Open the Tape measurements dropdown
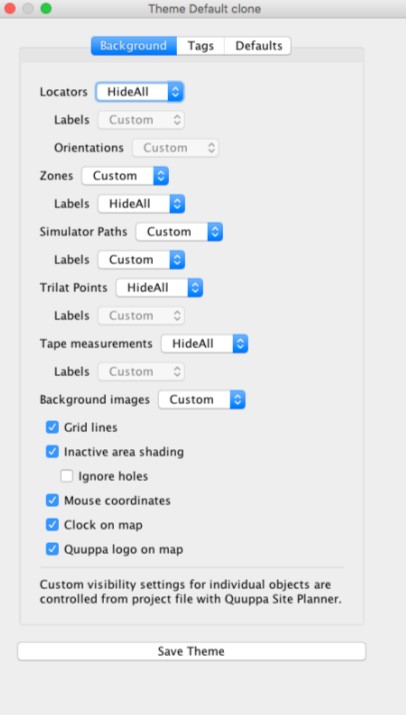Viewport: 406px width, 715px height. 204,343
